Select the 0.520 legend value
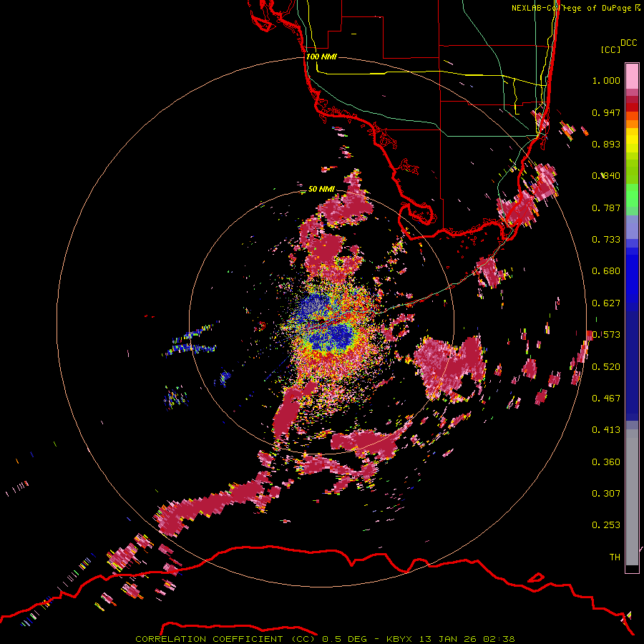644x644 pixels. 606,367
